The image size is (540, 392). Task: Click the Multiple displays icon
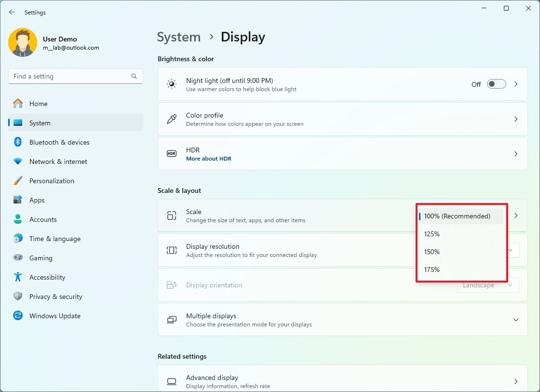171,319
